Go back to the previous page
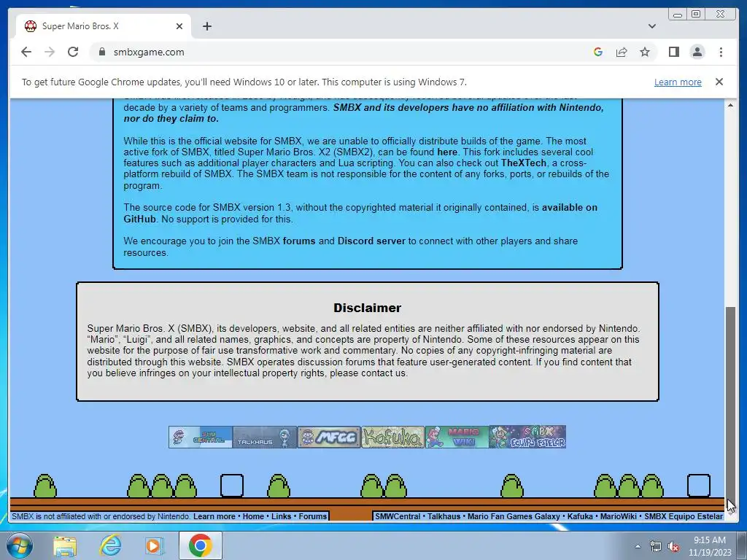 [26, 52]
